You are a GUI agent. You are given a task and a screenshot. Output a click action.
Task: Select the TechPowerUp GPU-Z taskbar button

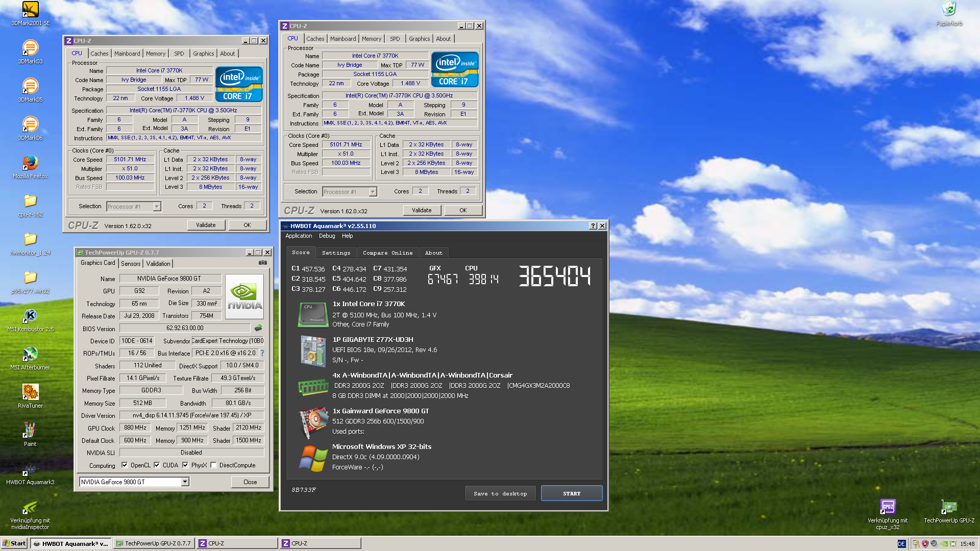154,544
